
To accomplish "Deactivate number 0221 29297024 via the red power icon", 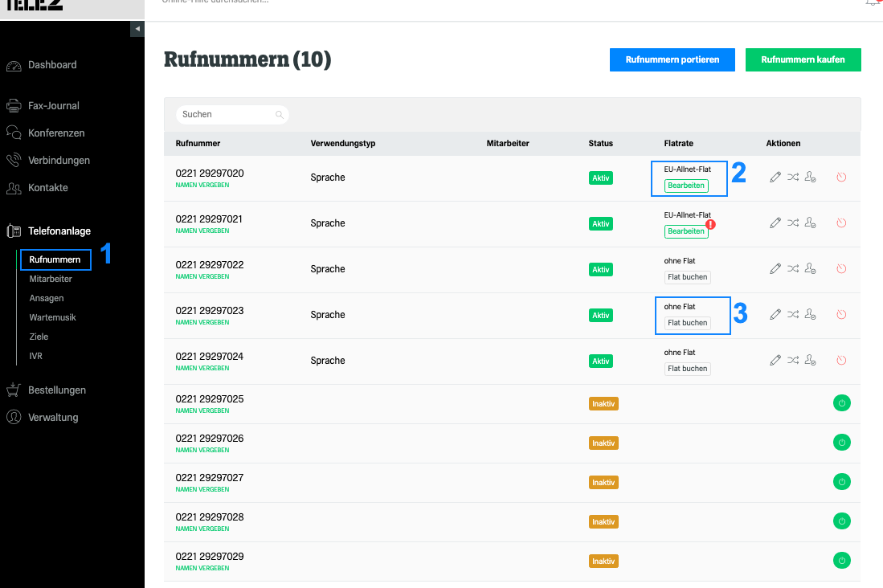I will 841,361.
